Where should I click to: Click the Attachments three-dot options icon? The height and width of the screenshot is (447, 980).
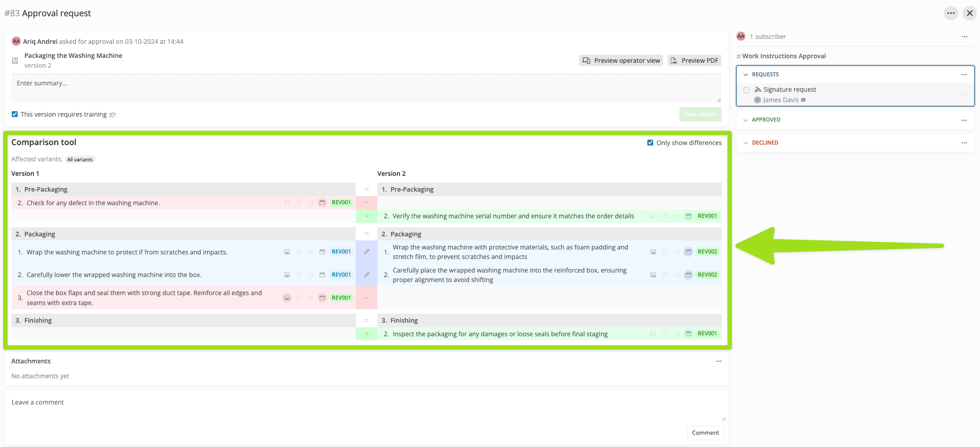coord(718,361)
